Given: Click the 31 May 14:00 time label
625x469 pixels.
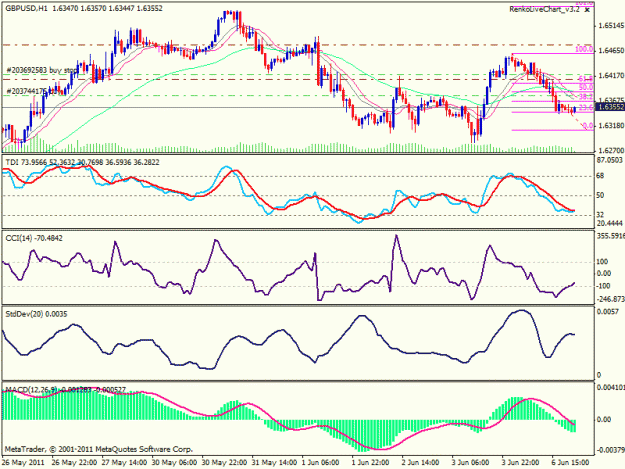Looking at the screenshot, I should 275,463.
